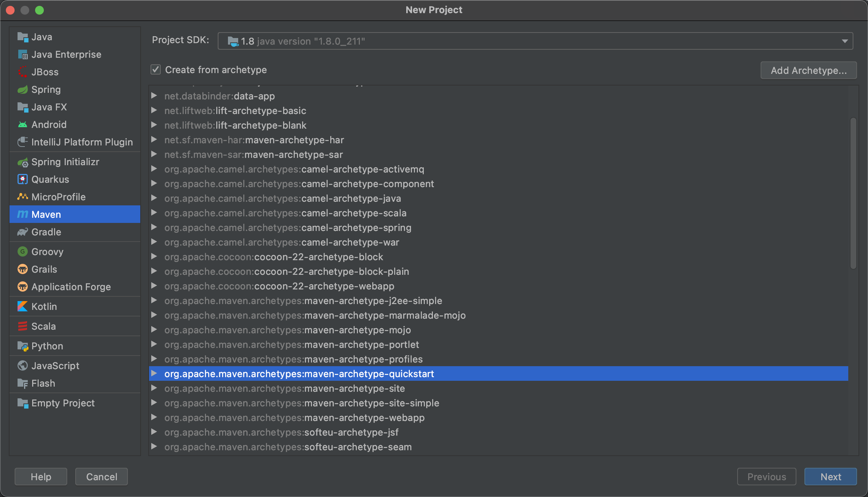Image resolution: width=868 pixels, height=497 pixels.
Task: Select cocoon-22-archetype-block-plain archetype
Action: tap(499, 272)
